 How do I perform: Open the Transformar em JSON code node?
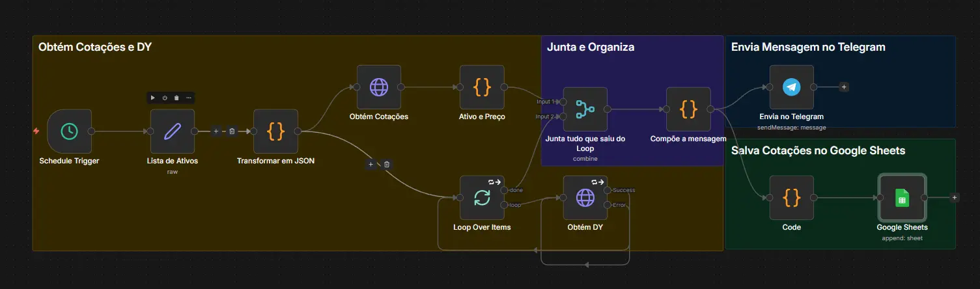pyautogui.click(x=275, y=131)
